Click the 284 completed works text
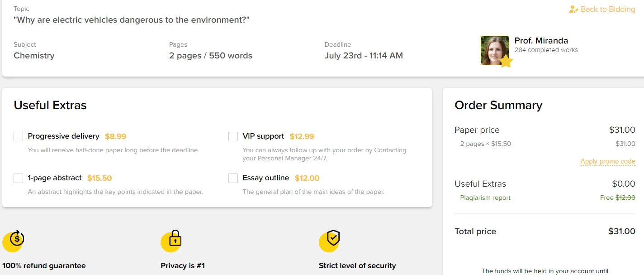Viewport: 644px width, 275px height. point(546,50)
